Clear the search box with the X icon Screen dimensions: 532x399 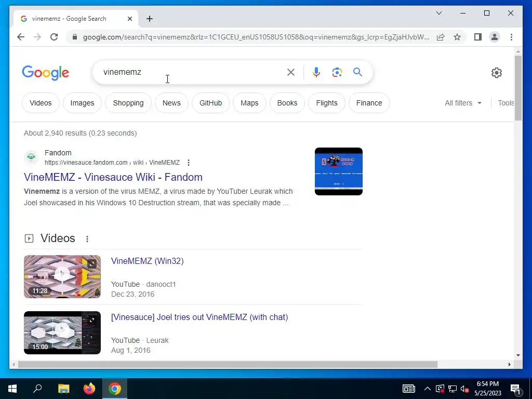291,72
